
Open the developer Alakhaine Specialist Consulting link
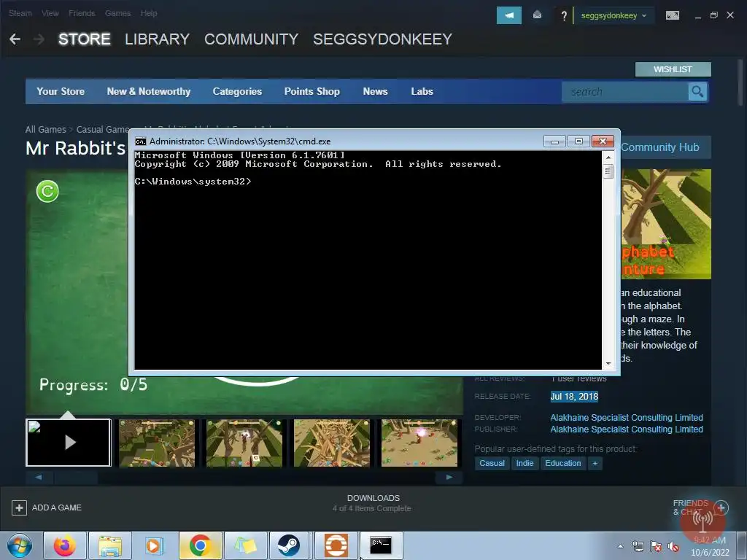click(x=627, y=418)
